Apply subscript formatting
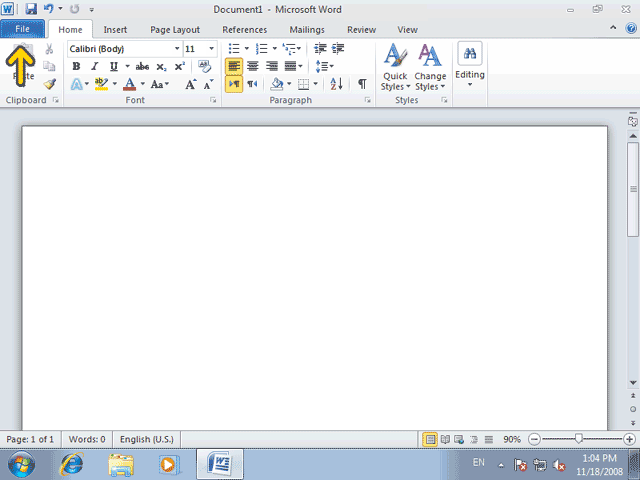Screen dimensions: 640x480 (x=162, y=67)
